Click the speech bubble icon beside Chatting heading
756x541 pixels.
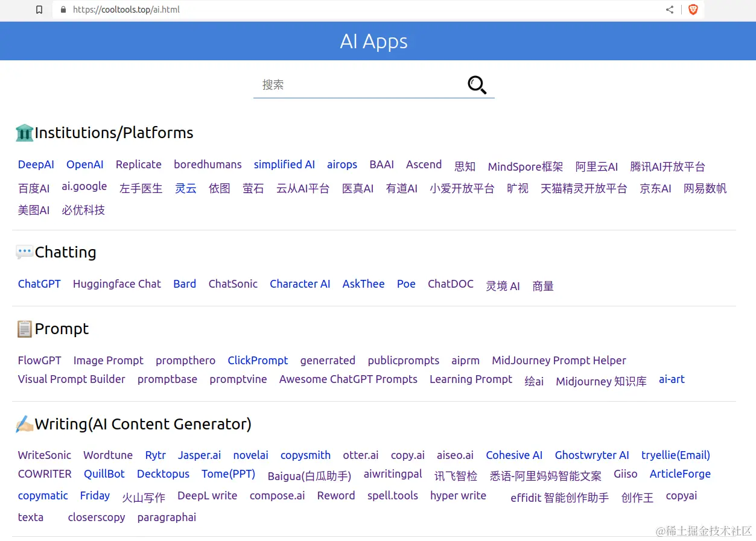[x=23, y=252]
